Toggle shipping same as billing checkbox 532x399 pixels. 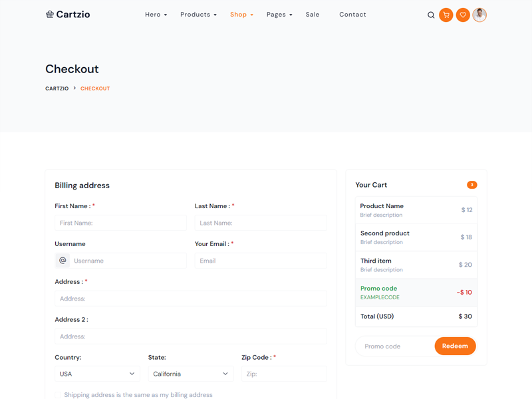[58, 394]
